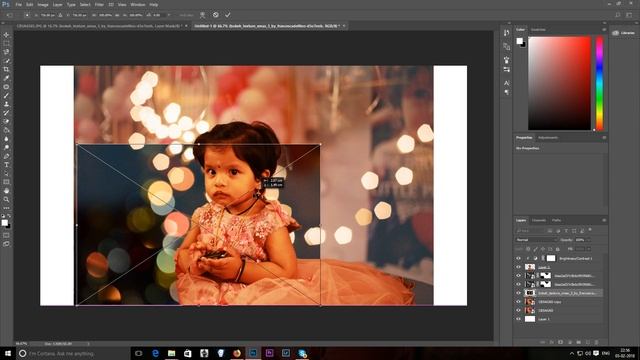The width and height of the screenshot is (640, 360).
Task: Toggle visibility of the upper masked smart object layer
Action: coord(518,276)
